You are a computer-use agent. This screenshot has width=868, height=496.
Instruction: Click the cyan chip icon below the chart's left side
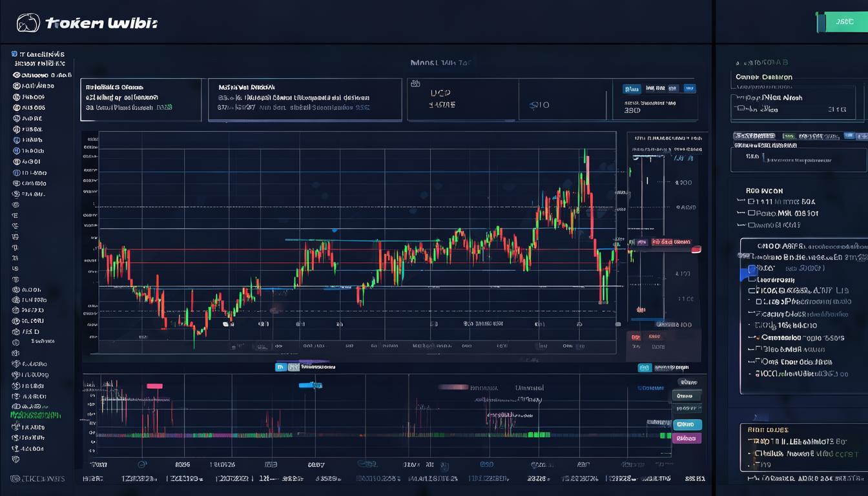tap(280, 367)
